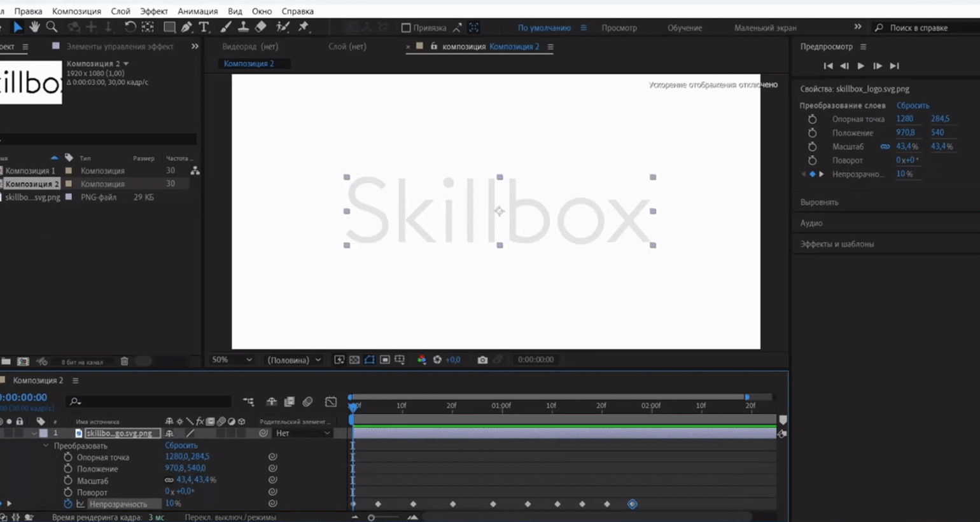980x522 pixels.
Task: Open the 50% magnification dropdown
Action: click(x=232, y=360)
